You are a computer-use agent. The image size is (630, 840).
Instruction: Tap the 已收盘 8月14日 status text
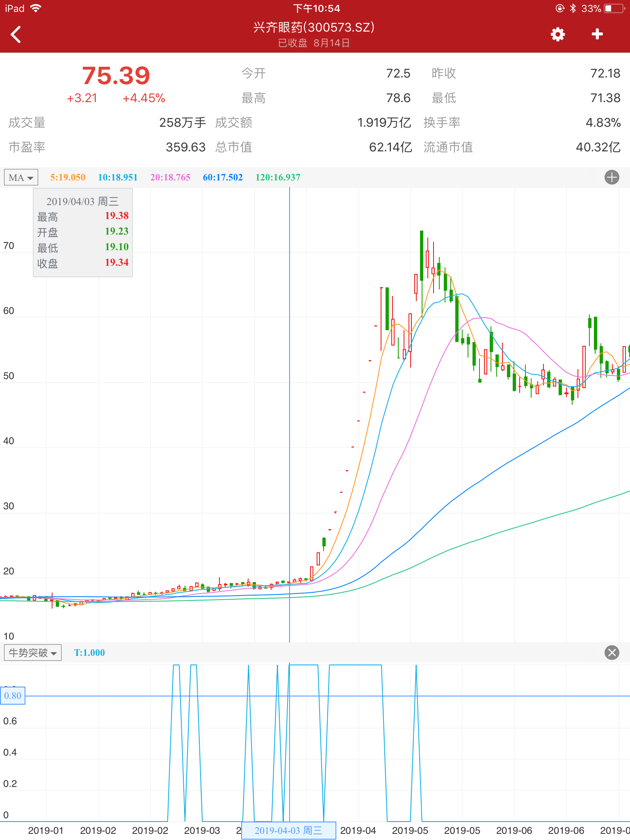314,43
